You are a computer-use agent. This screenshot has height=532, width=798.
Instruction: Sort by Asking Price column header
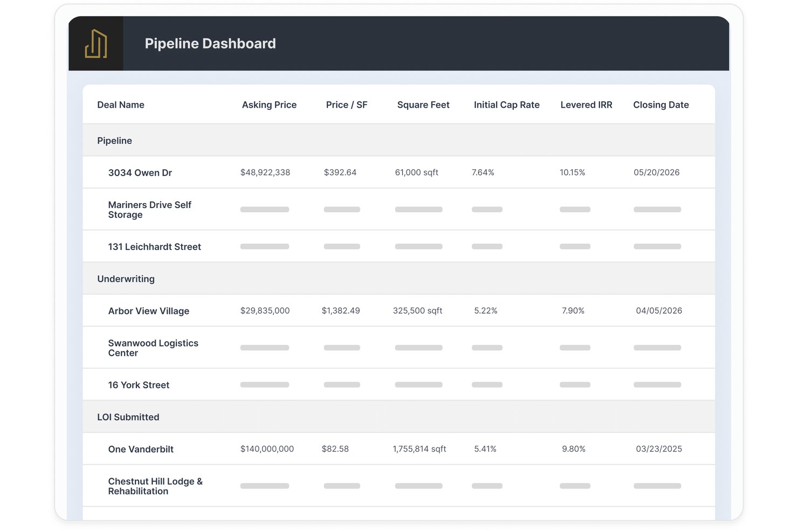pyautogui.click(x=269, y=105)
